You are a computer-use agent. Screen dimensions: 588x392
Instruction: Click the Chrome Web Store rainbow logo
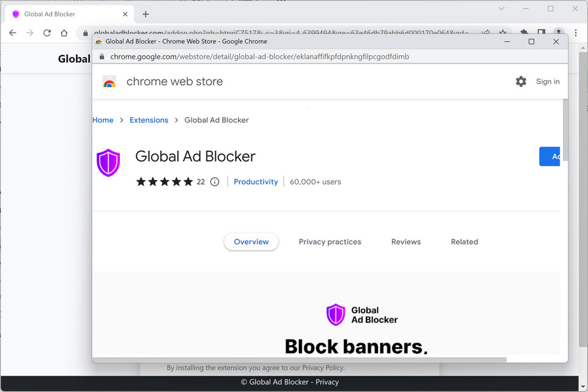109,81
